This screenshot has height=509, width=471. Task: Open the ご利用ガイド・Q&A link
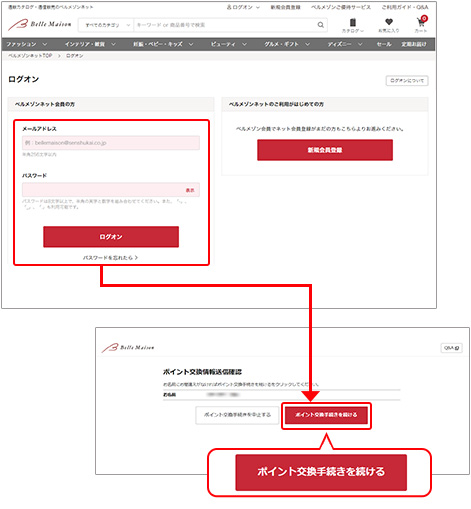(405, 7)
